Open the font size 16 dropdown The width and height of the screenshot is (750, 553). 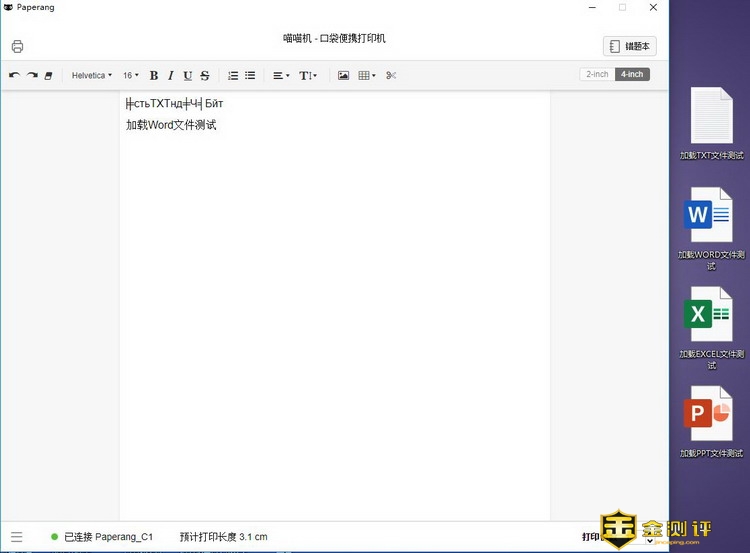pos(131,75)
